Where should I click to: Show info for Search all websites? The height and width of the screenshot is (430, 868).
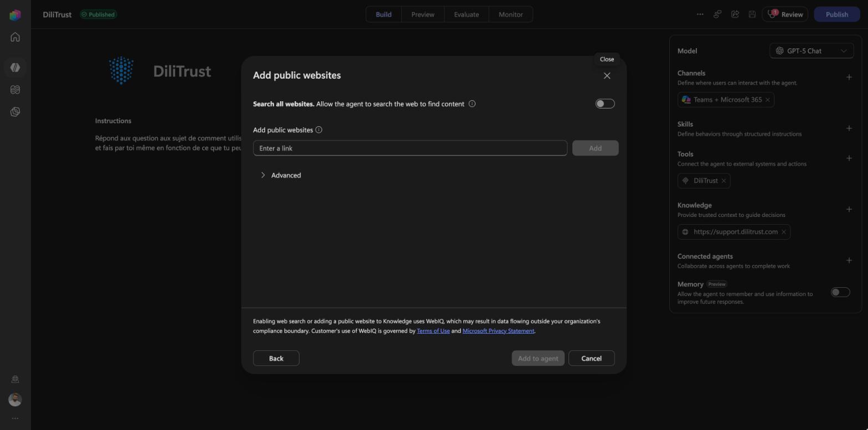pyautogui.click(x=472, y=103)
